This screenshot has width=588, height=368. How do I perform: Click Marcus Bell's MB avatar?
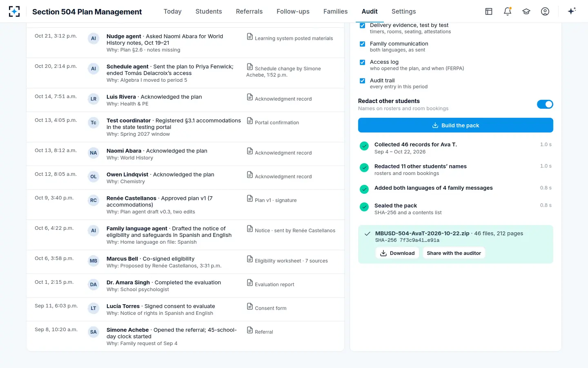pos(94,261)
